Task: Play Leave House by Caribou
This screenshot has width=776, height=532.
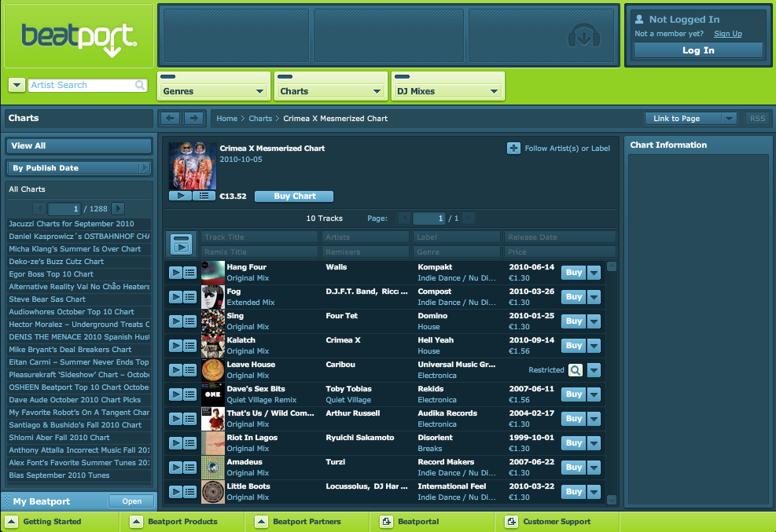Action: pyautogui.click(x=175, y=370)
